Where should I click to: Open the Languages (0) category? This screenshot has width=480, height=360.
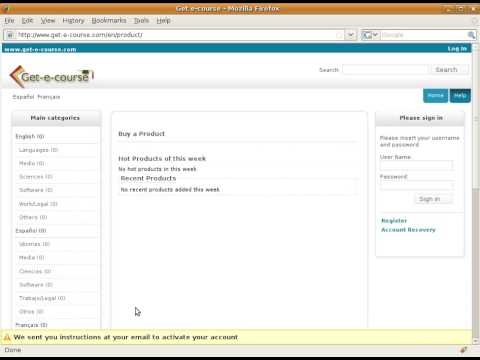(x=38, y=150)
